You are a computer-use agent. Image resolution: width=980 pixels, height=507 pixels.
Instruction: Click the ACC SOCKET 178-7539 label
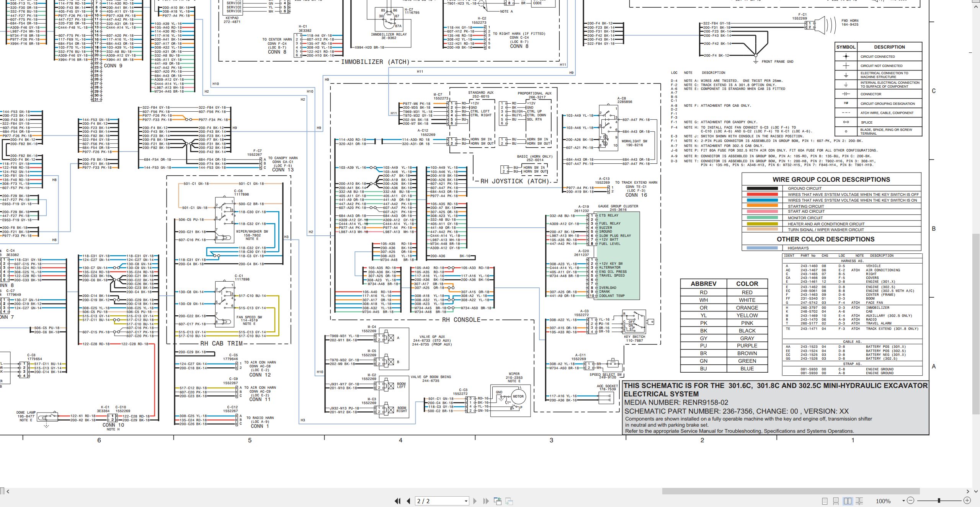tap(607, 388)
